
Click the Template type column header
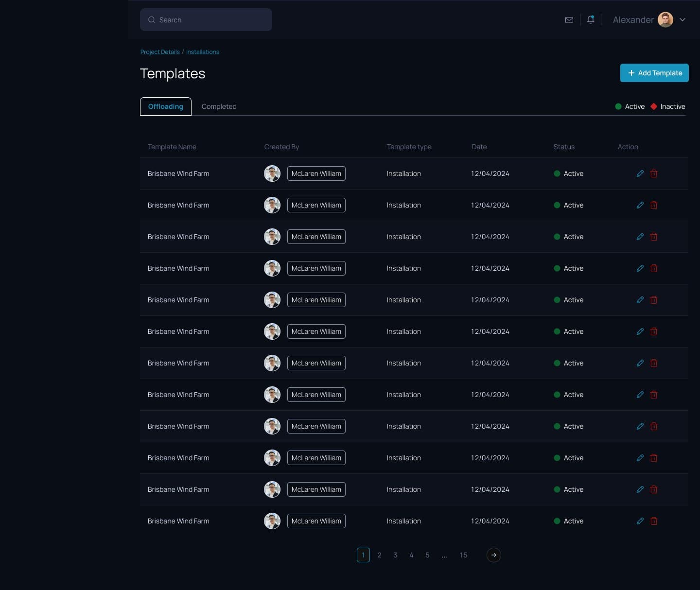click(x=409, y=147)
